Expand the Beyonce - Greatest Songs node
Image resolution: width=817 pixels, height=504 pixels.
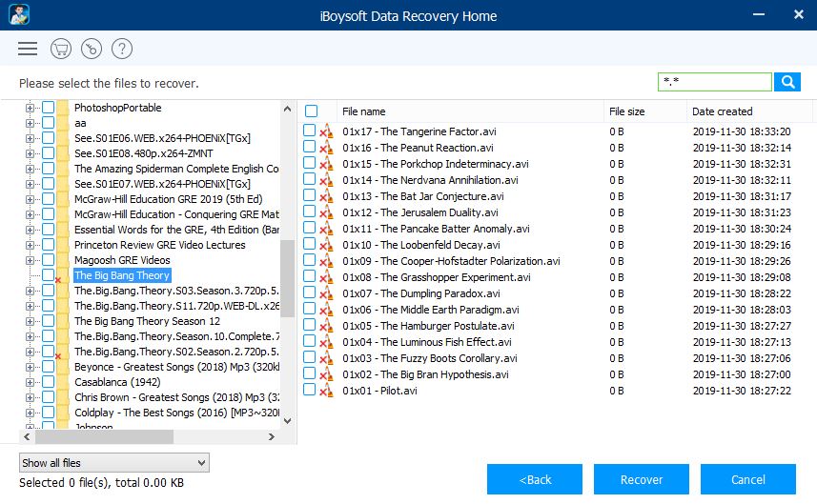pos(30,367)
